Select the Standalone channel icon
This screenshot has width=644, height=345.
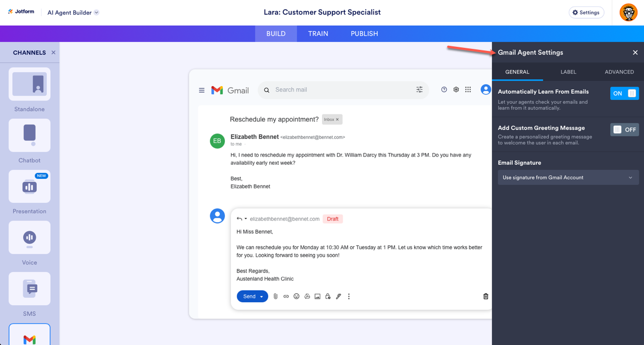(29, 84)
